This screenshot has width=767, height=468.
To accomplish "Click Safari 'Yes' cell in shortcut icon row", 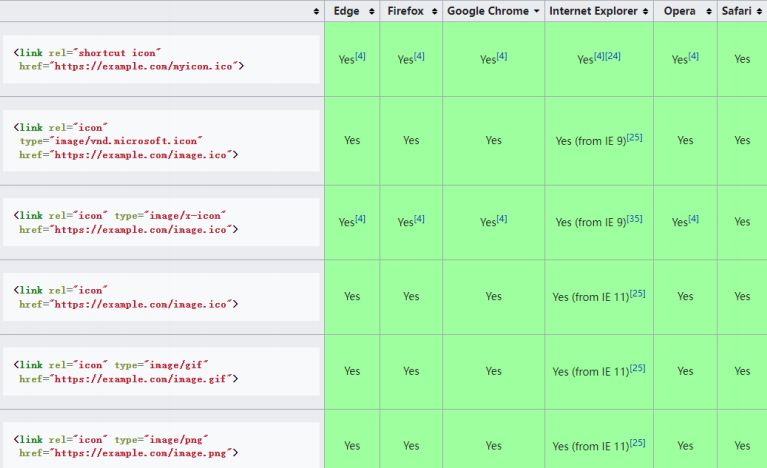I will pyautogui.click(x=742, y=59).
